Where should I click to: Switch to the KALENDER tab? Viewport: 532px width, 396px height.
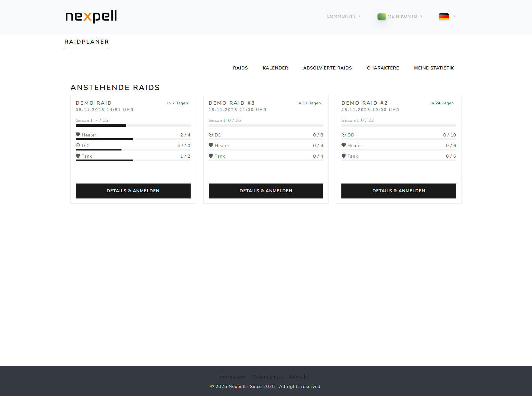pyautogui.click(x=275, y=68)
